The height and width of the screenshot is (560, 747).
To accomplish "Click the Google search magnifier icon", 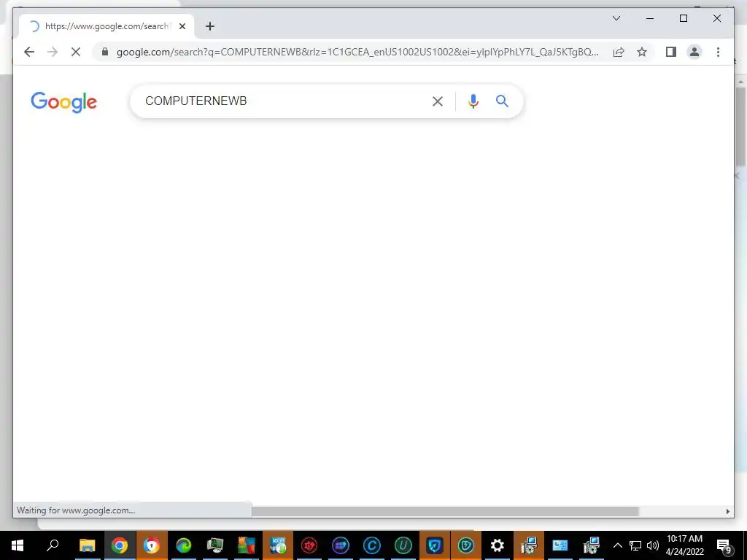I will (502, 101).
